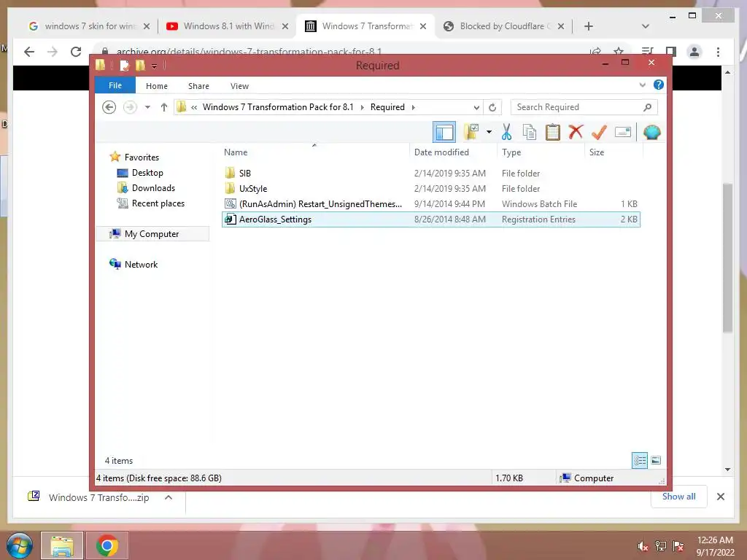Click the blue shell icon in toolbar
The width and height of the screenshot is (747, 560).
651,132
